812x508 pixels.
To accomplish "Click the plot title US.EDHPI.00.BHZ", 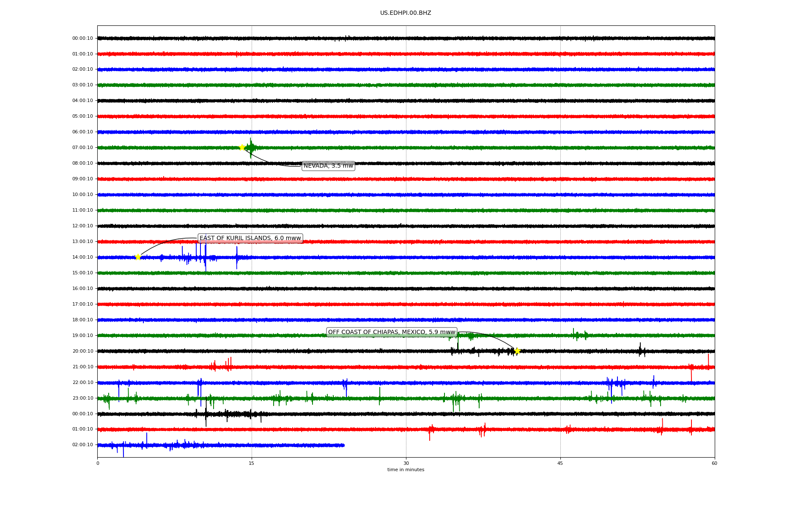I will (x=406, y=13).
